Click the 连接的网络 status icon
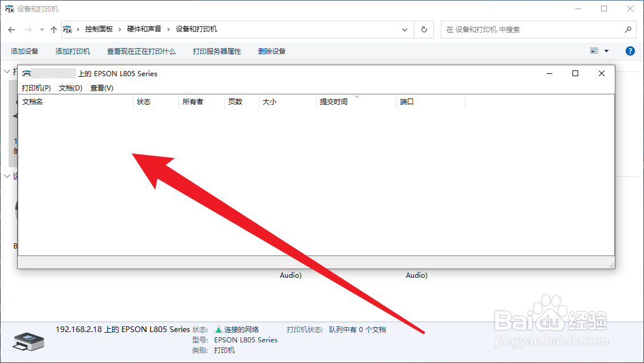Viewport: 644px width, 363px height. click(x=218, y=329)
